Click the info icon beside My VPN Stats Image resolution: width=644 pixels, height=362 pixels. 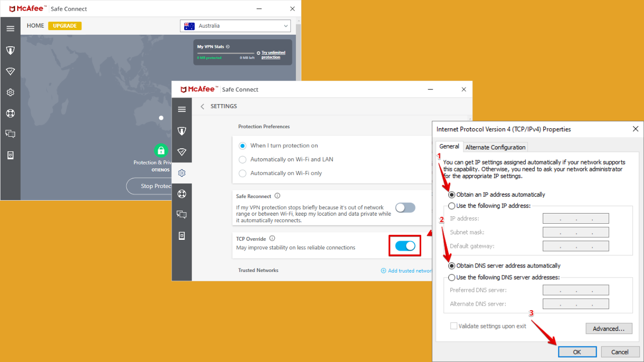228,47
